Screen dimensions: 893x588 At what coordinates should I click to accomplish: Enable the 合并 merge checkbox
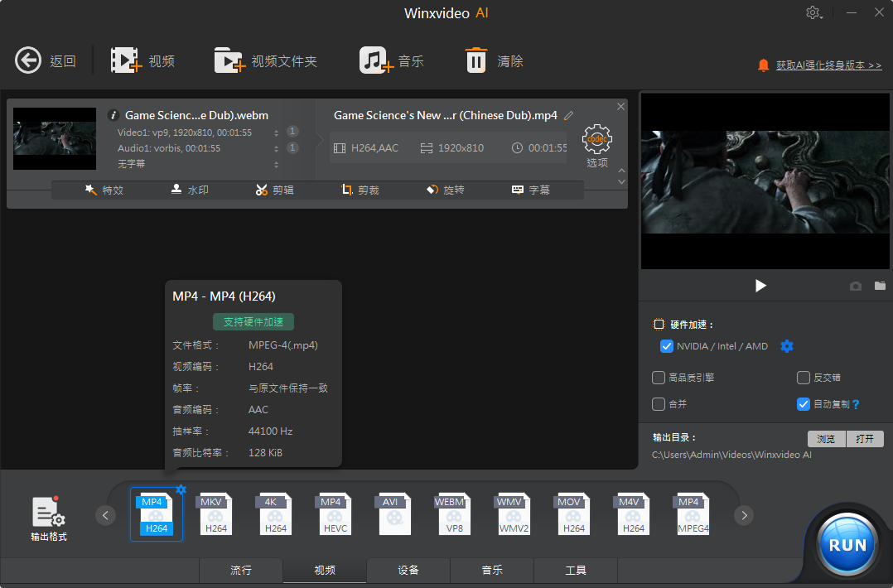(659, 404)
